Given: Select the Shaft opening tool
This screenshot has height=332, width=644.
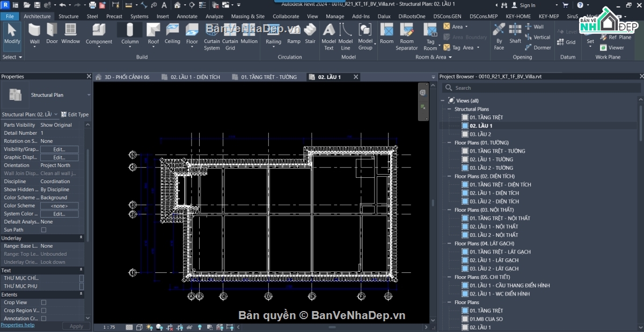Looking at the screenshot, I should click(x=515, y=34).
